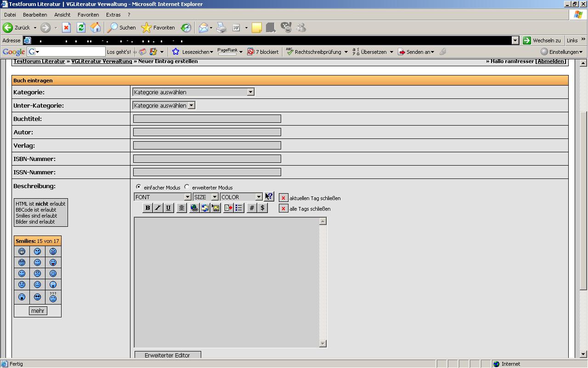The image size is (588, 368).
Task: Open the FONT dropdown
Action: pos(162,197)
